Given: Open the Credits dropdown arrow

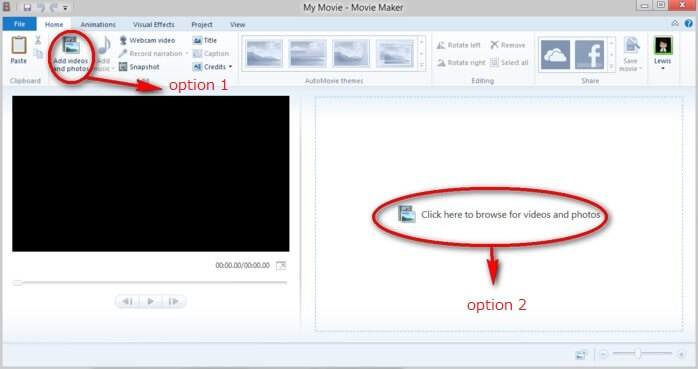Looking at the screenshot, I should [x=231, y=67].
